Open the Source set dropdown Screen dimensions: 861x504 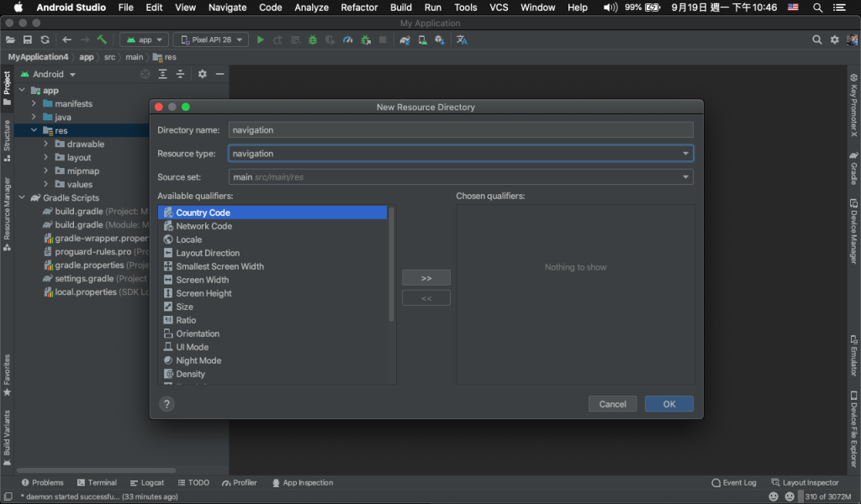[461, 177]
